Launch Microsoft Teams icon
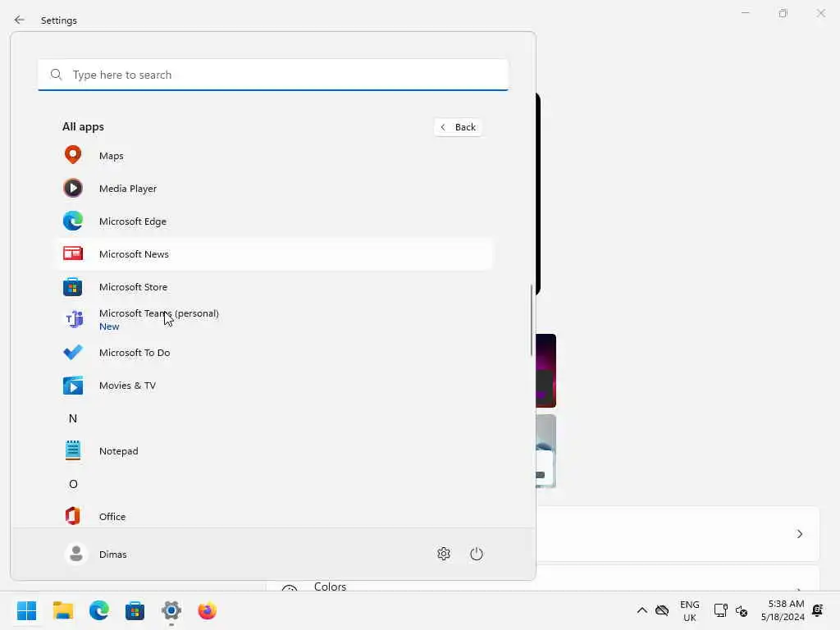The height and width of the screenshot is (630, 840). (74, 319)
